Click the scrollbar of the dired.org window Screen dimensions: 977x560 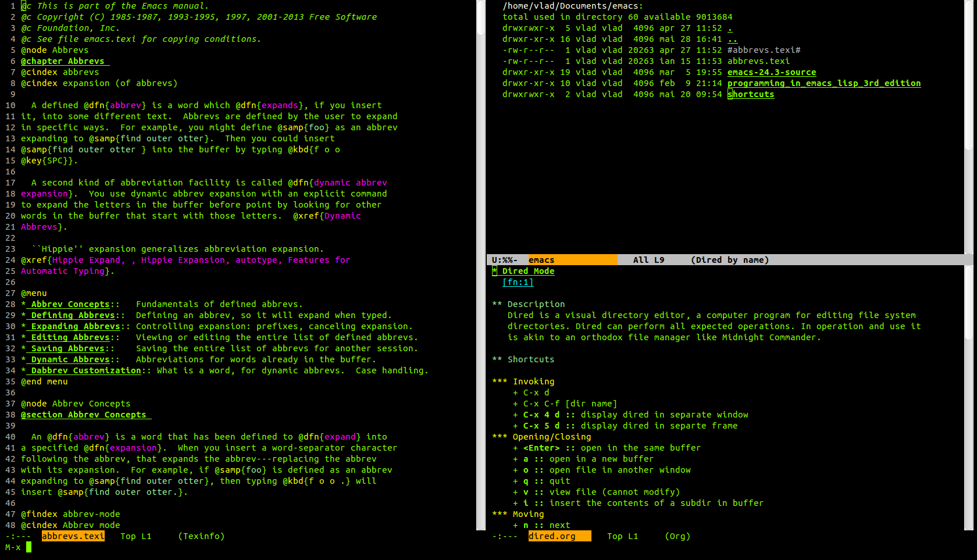point(968,398)
